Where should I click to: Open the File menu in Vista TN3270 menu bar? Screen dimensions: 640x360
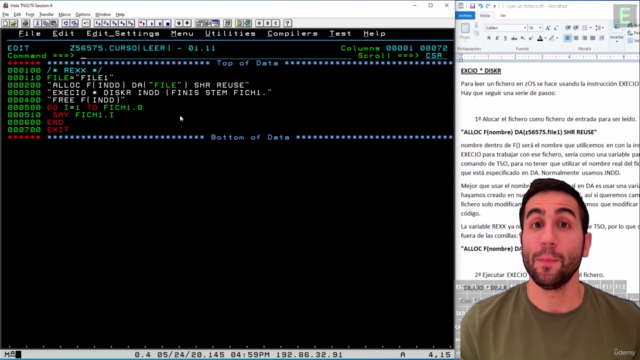[5, 14]
